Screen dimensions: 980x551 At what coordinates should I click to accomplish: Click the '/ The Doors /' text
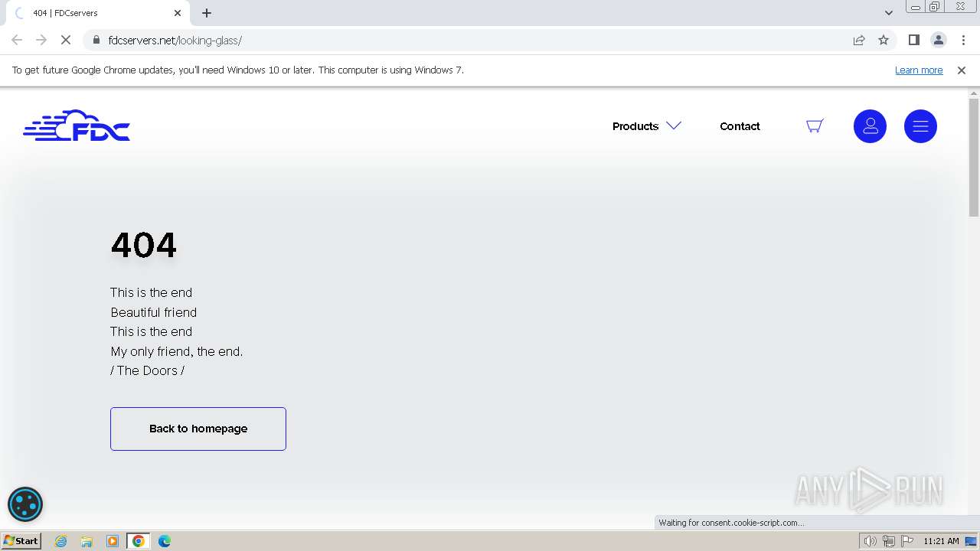pos(147,370)
